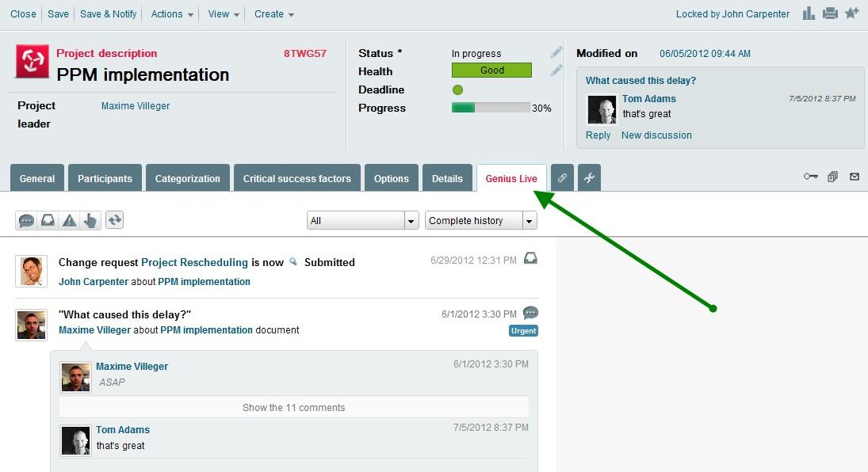Screen dimensions: 868x472
Task: Start a New discussion
Action: [656, 135]
